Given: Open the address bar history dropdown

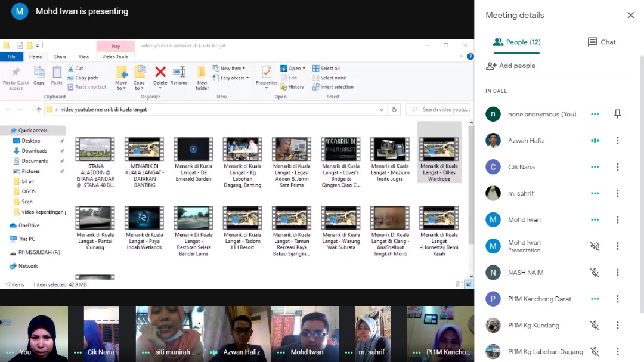Looking at the screenshot, I should point(382,110).
